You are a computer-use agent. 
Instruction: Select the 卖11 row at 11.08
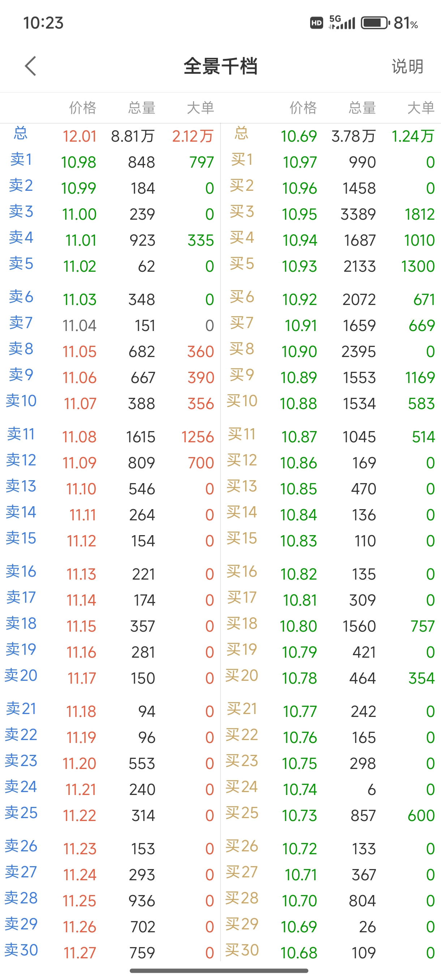[x=110, y=437]
